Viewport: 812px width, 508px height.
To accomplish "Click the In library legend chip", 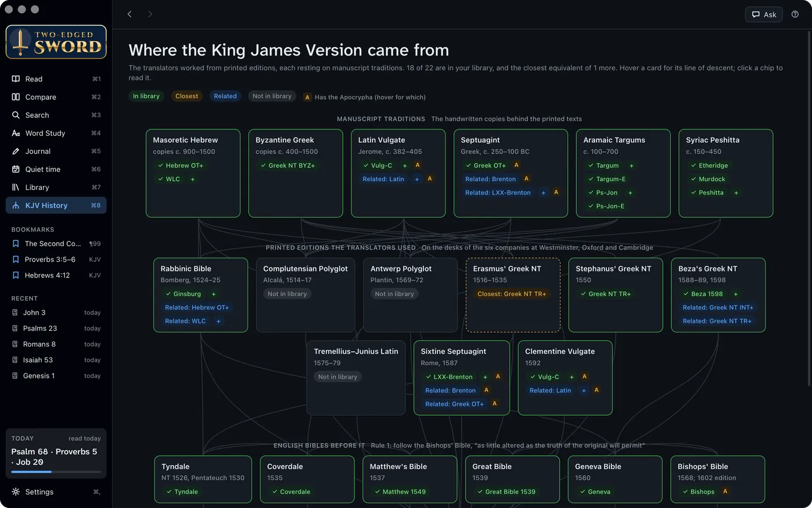I will (x=146, y=96).
